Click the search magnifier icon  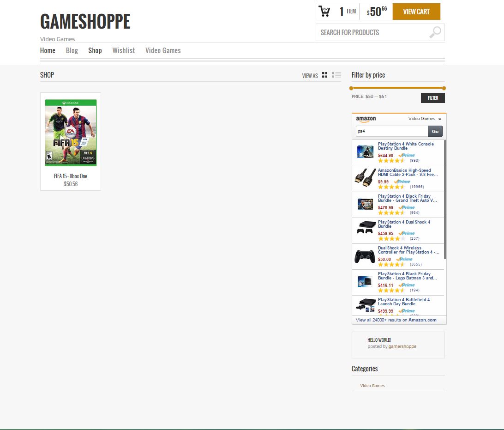(435, 32)
